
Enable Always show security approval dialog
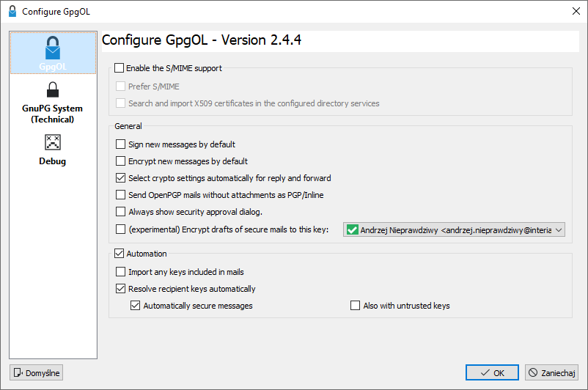(120, 212)
